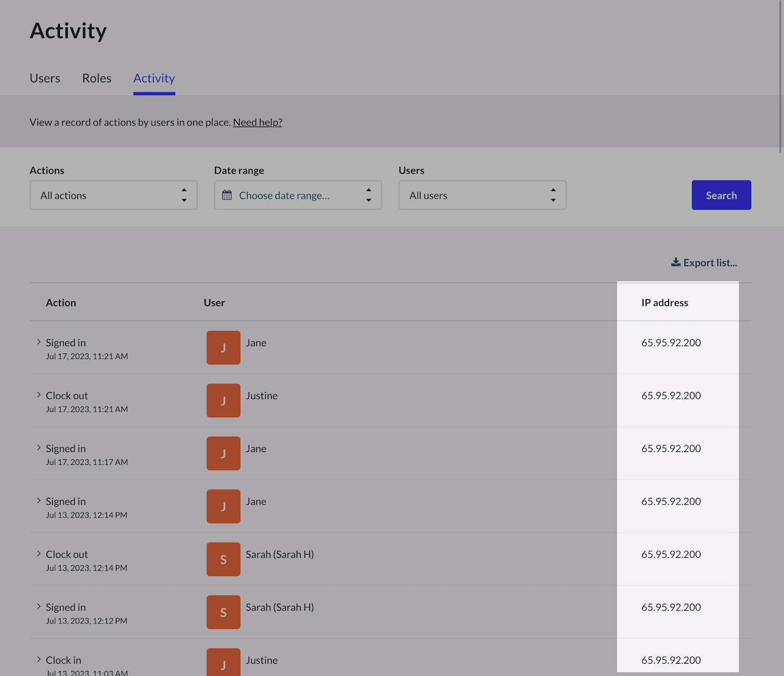Viewport: 784px width, 676px height.
Task: Open the All users dropdown
Action: [x=483, y=195]
